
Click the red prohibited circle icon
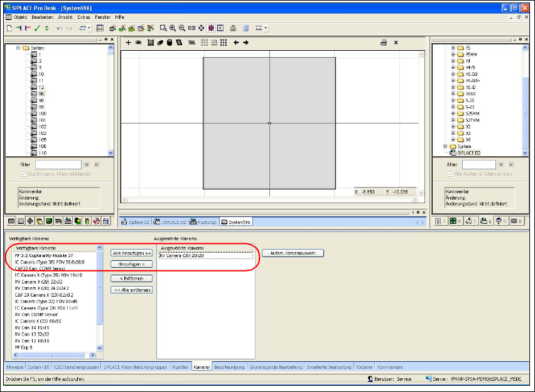(x=97, y=221)
